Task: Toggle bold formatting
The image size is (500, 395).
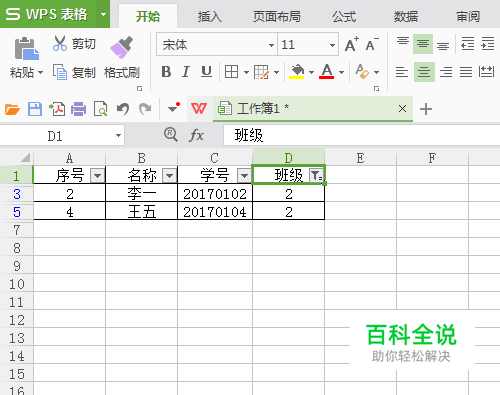Action: (x=166, y=72)
